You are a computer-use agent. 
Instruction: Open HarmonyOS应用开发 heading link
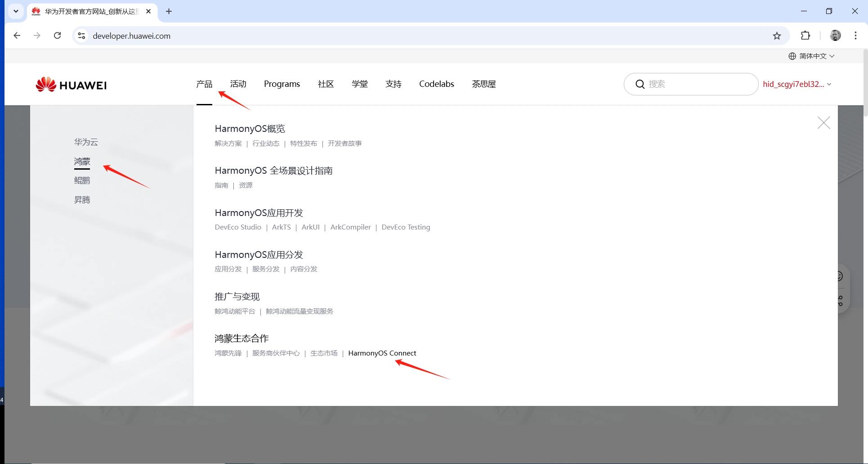click(259, 213)
